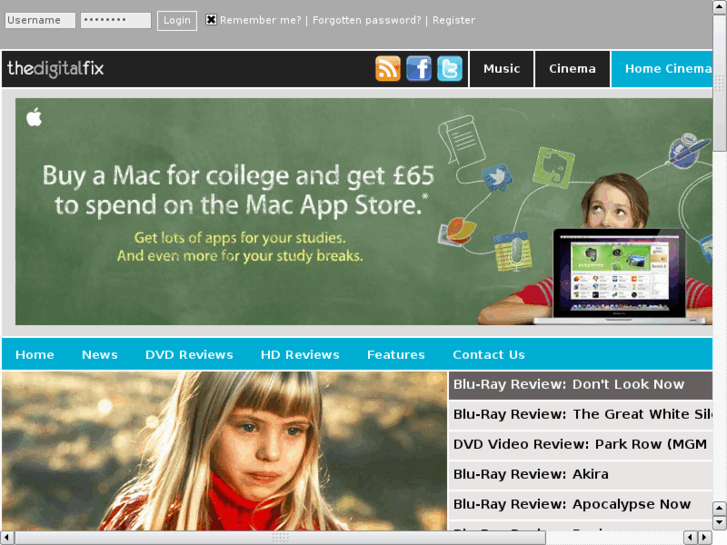Open the Features menu item
The width and height of the screenshot is (727, 545).
(x=396, y=355)
